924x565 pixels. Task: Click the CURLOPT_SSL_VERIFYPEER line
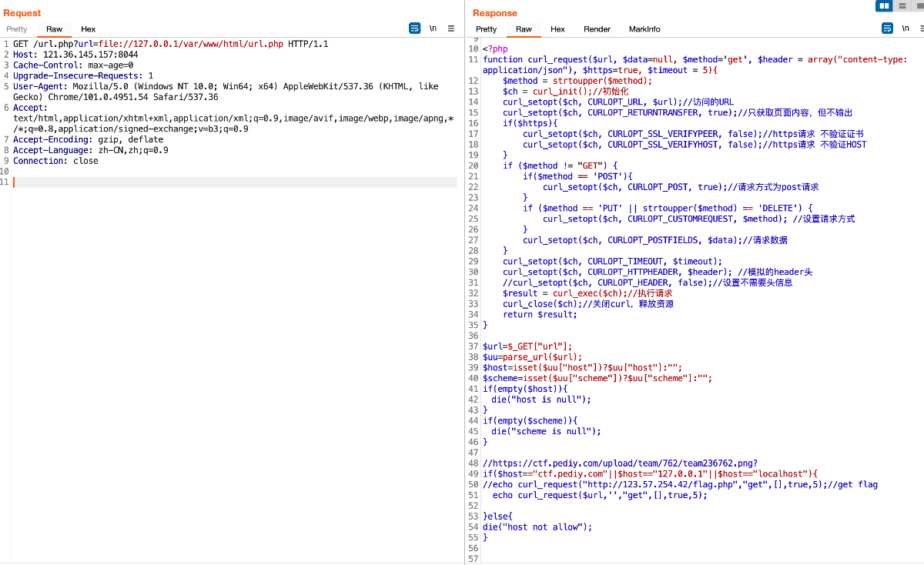coord(693,134)
